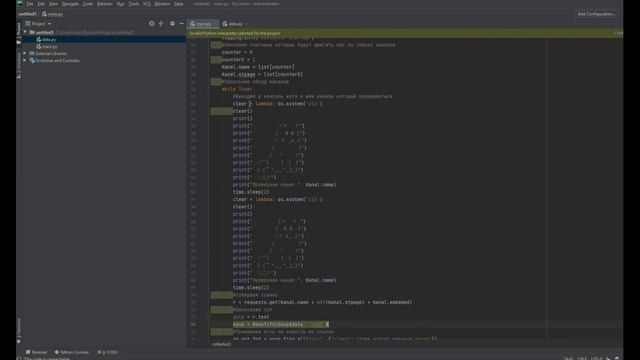640x360 pixels.
Task: Toggle the Favorites tool window side tab
Action: pos(19,331)
